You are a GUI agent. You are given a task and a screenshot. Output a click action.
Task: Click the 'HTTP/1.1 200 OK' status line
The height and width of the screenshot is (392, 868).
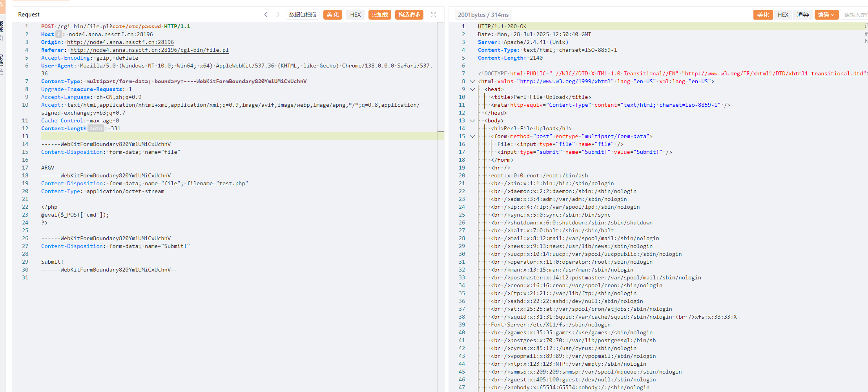(502, 26)
